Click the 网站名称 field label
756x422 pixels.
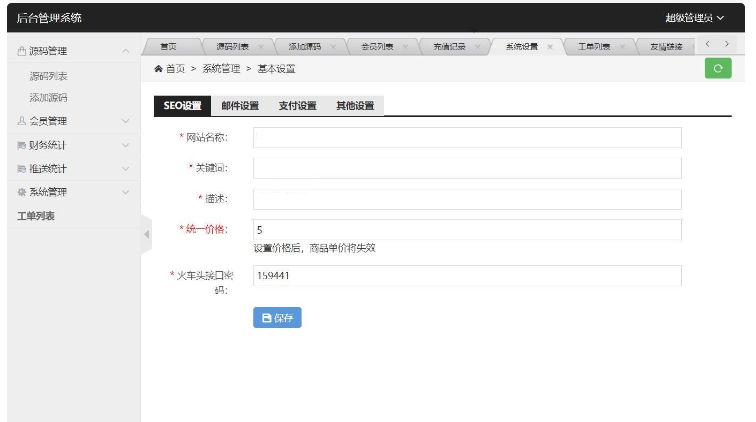click(x=203, y=137)
